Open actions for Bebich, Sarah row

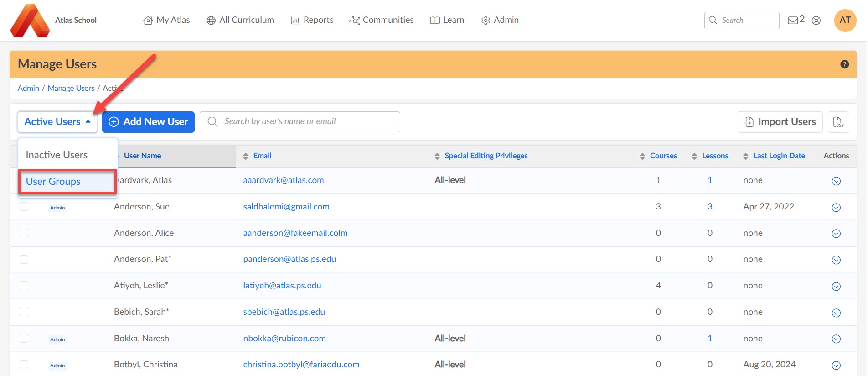836,313
